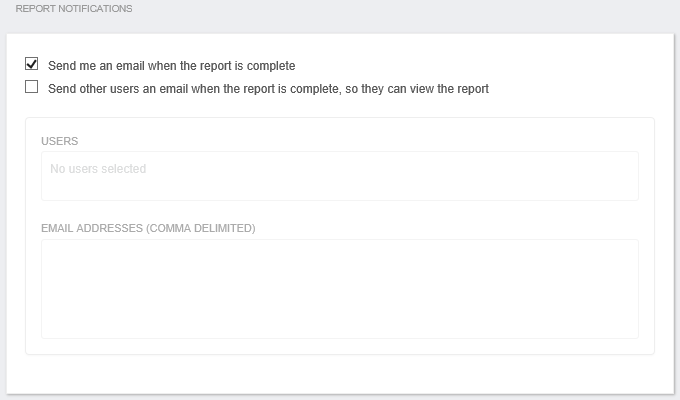This screenshot has width=680, height=400.
Task: Click the 'No users selected' placeholder text
Action: click(x=98, y=169)
